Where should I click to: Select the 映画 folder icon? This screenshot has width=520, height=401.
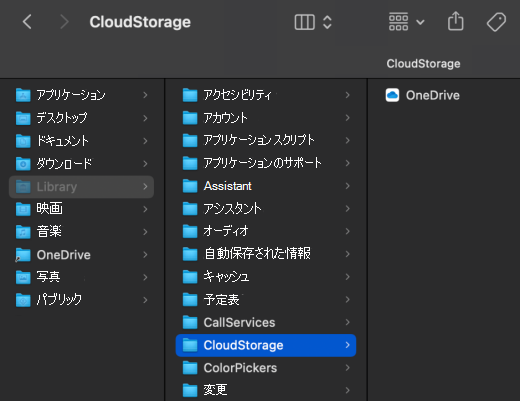[23, 209]
